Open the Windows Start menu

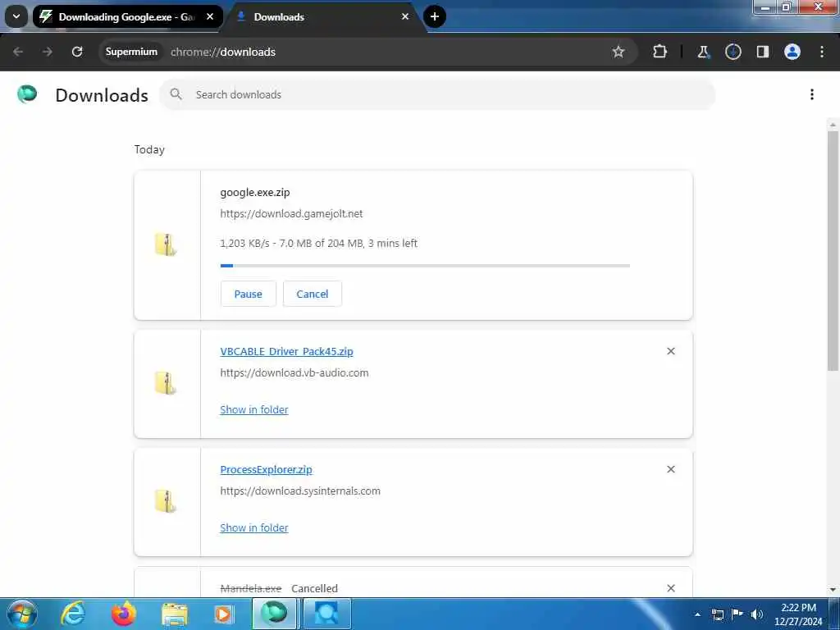22,614
